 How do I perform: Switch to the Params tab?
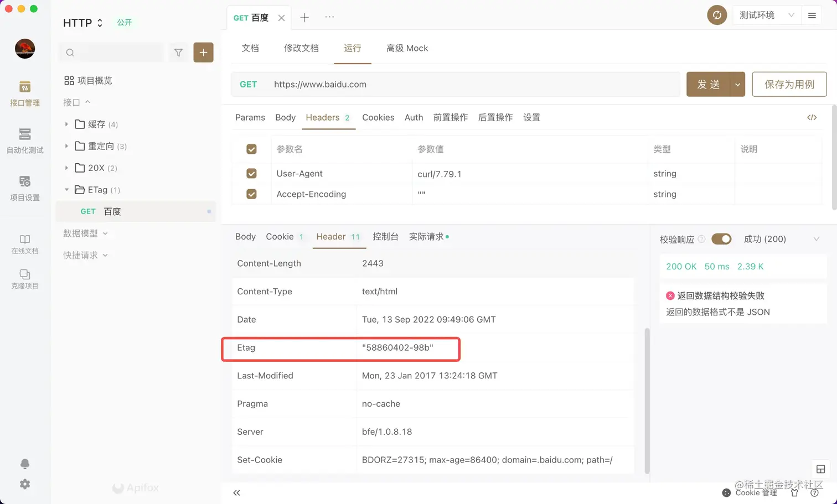[250, 117]
